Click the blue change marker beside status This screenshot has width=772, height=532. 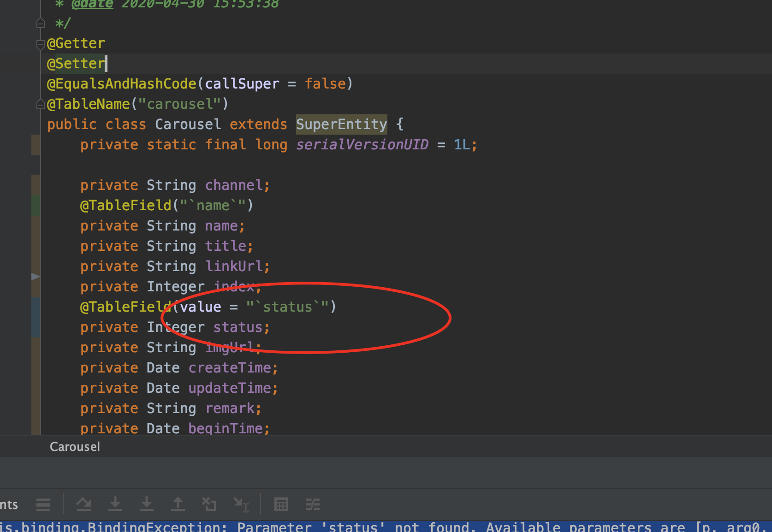click(x=36, y=317)
